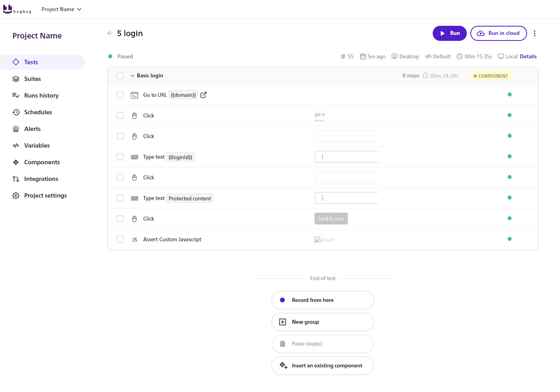Click the Project settings gear icon
This screenshot has height=392, width=560.
pos(16,196)
